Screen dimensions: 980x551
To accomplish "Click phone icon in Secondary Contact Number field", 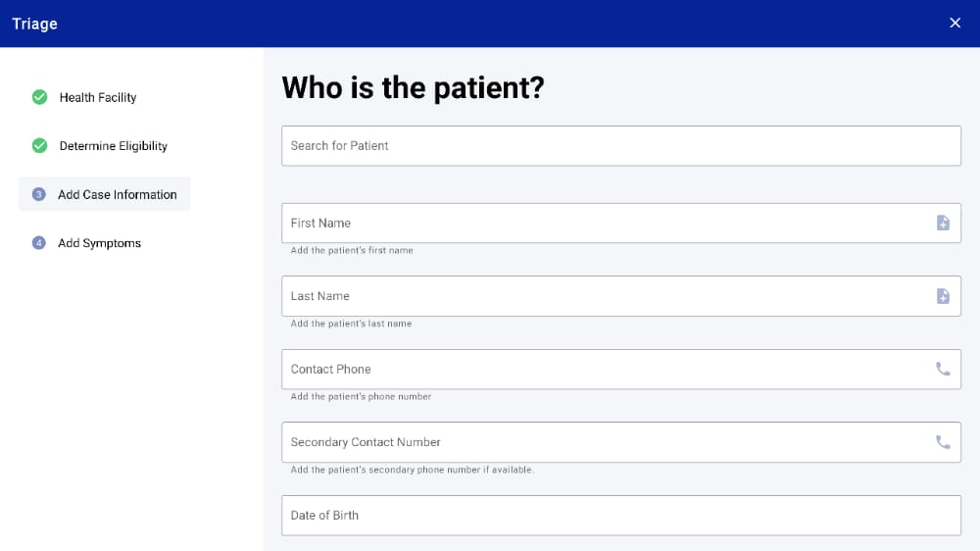I will click(943, 442).
